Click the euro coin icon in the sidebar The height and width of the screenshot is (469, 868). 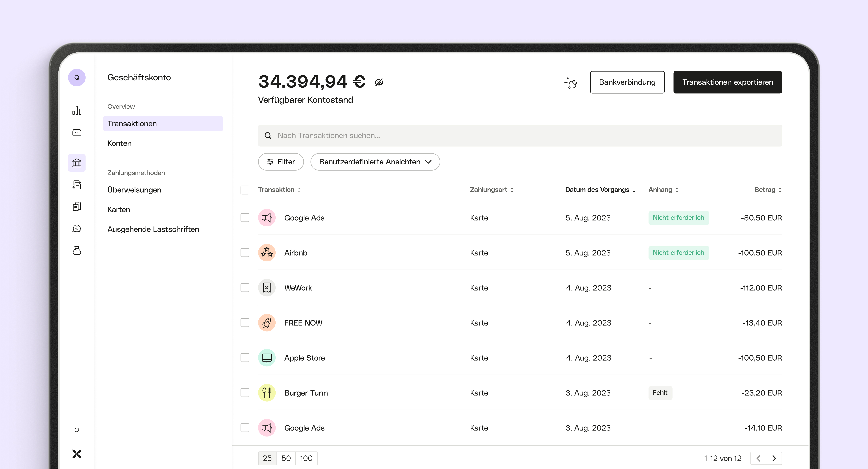point(77,229)
